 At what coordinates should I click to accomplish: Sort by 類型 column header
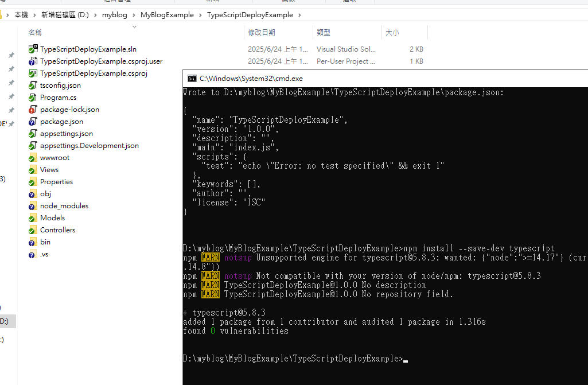323,33
